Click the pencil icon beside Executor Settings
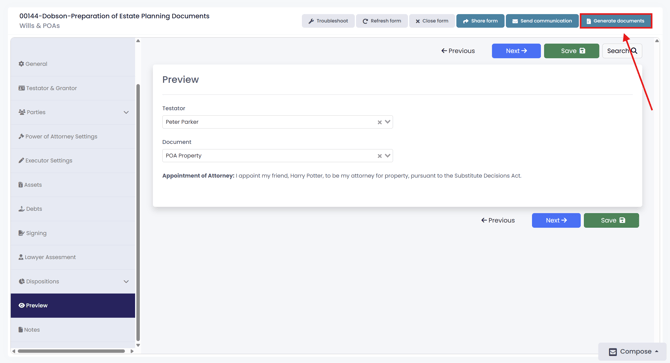 point(21,161)
